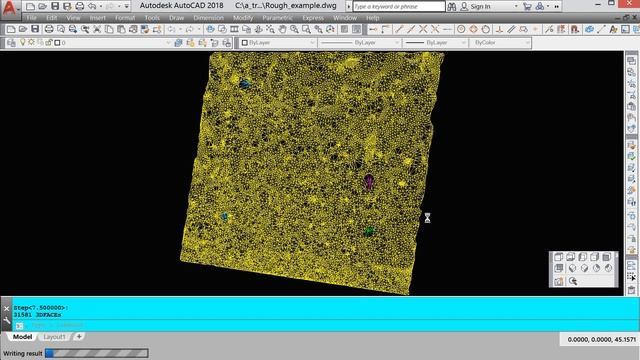Click the Copy icon in Standard toolbar

point(109,29)
